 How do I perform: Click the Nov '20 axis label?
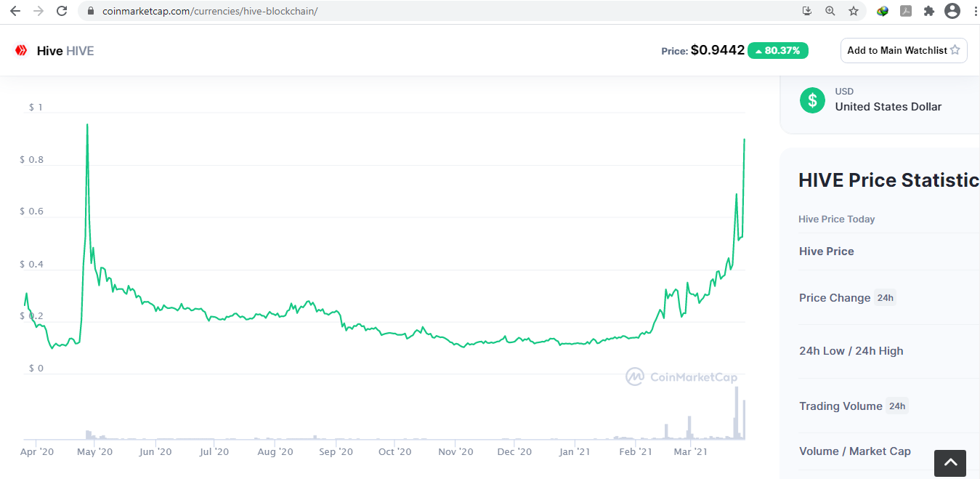[456, 451]
